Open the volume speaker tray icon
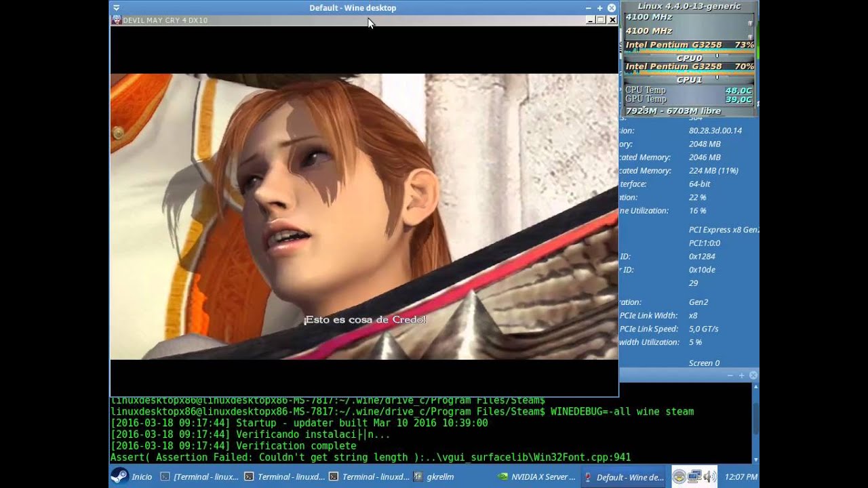This screenshot has height=488, width=868. point(709,476)
